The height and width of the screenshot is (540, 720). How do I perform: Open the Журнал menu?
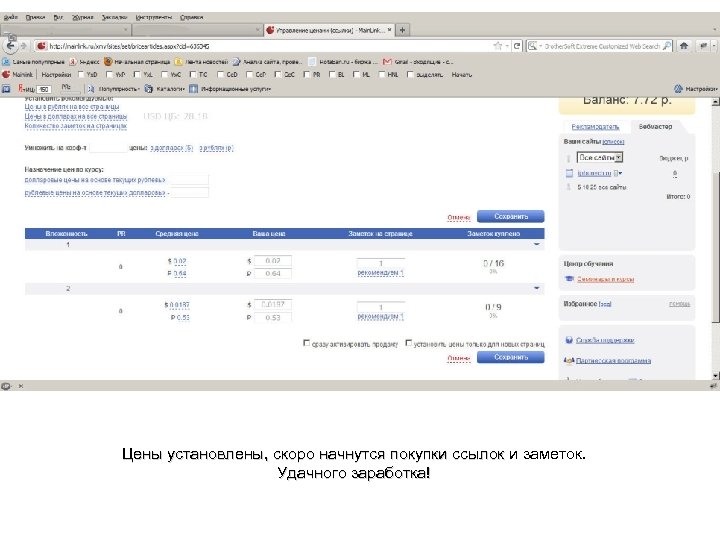click(83, 17)
